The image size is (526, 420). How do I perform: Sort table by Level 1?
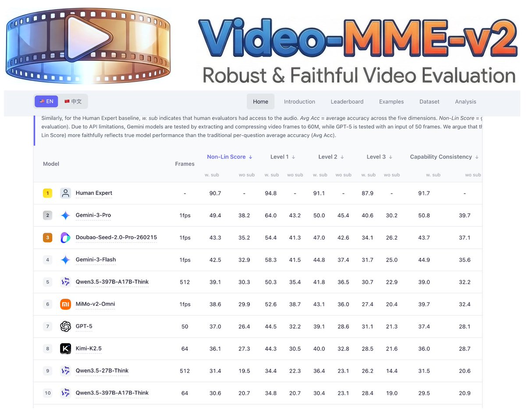(283, 157)
